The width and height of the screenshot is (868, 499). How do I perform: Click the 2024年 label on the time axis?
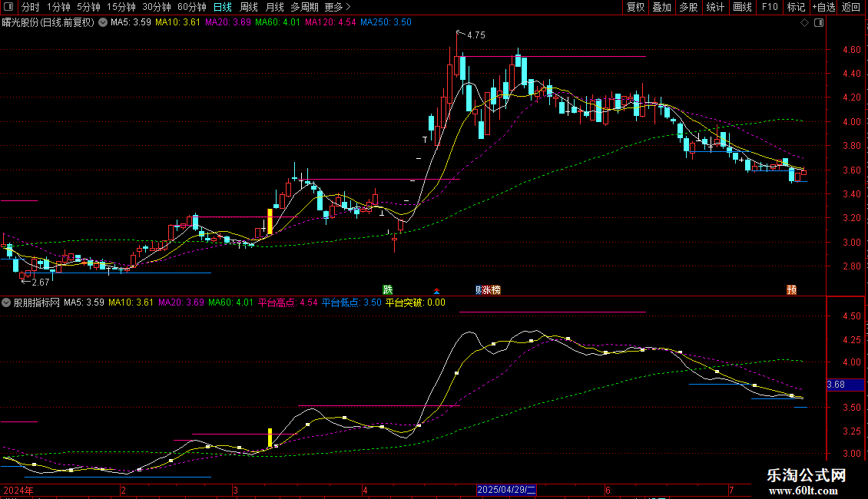point(18,491)
